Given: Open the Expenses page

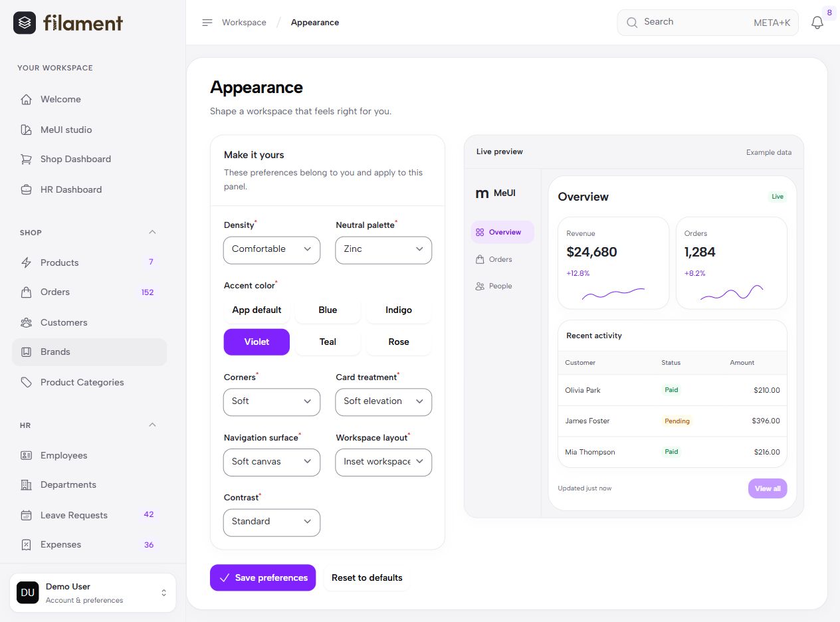Looking at the screenshot, I should click(x=89, y=545).
